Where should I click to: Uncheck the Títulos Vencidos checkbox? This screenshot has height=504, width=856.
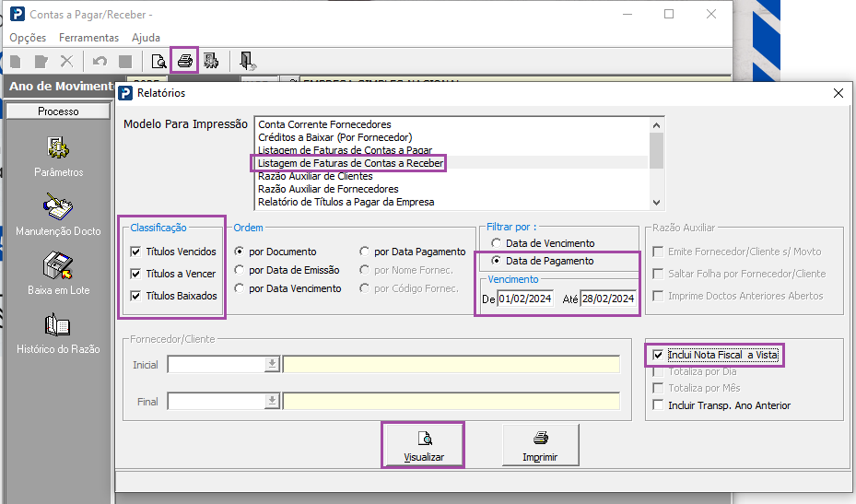click(136, 252)
